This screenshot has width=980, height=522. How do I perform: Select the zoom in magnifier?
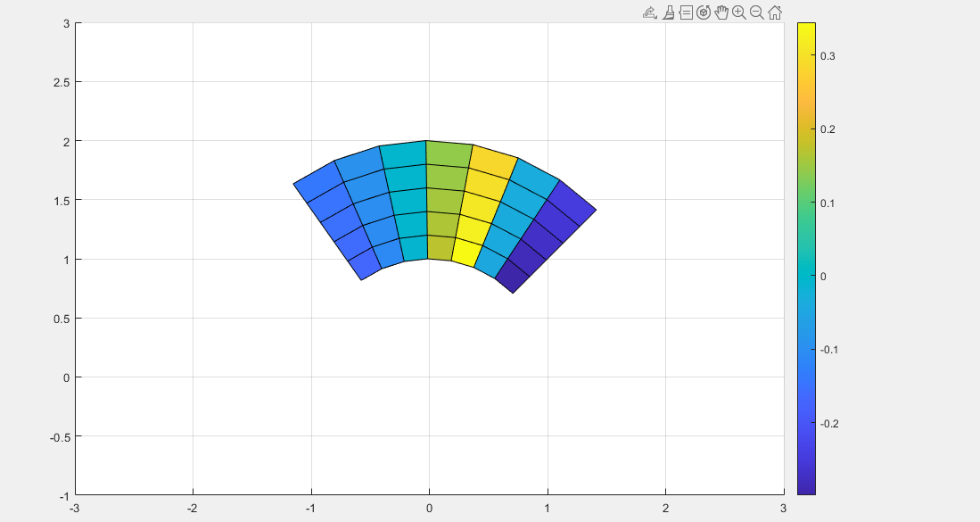pos(739,12)
